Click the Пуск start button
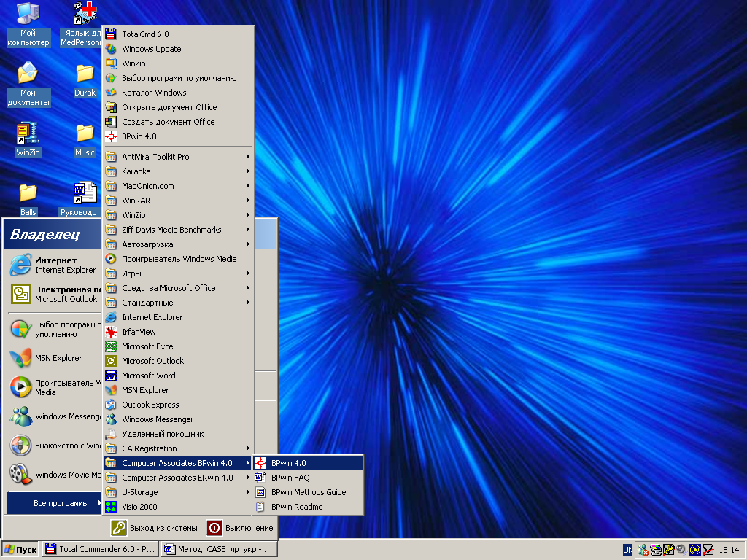747x560 pixels. coord(20,550)
